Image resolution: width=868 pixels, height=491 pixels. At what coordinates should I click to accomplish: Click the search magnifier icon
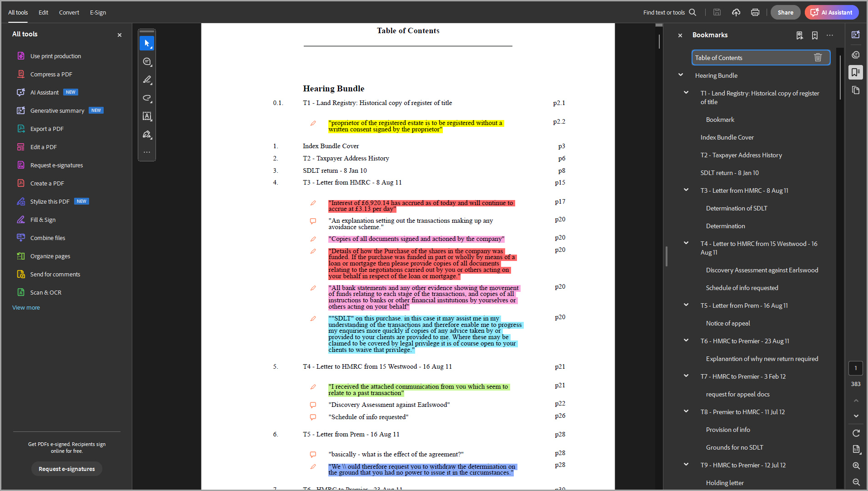point(692,12)
